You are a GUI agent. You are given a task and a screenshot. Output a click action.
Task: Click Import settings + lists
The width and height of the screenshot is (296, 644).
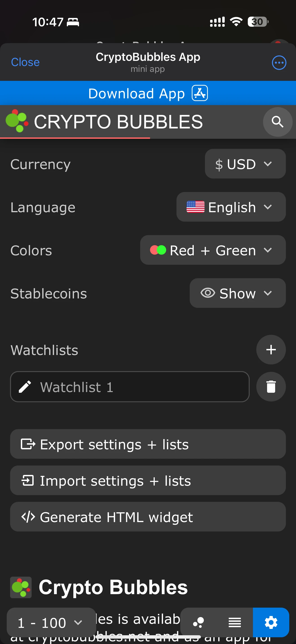(148, 481)
